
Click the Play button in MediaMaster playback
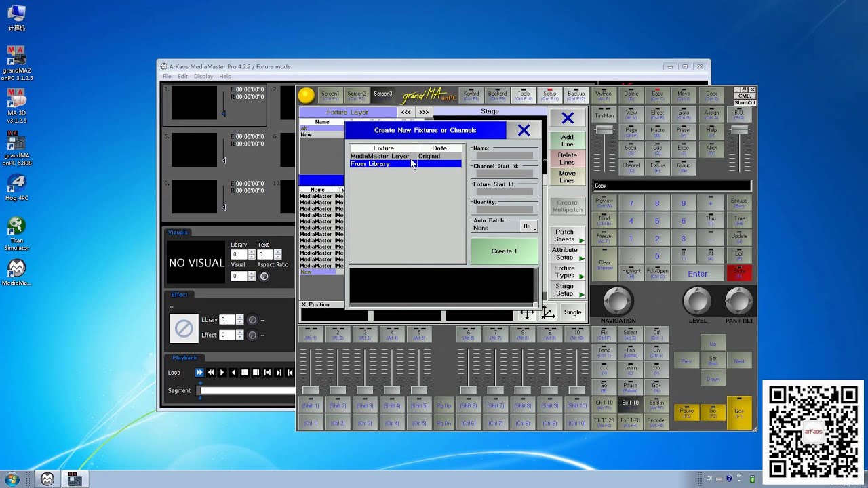222,373
